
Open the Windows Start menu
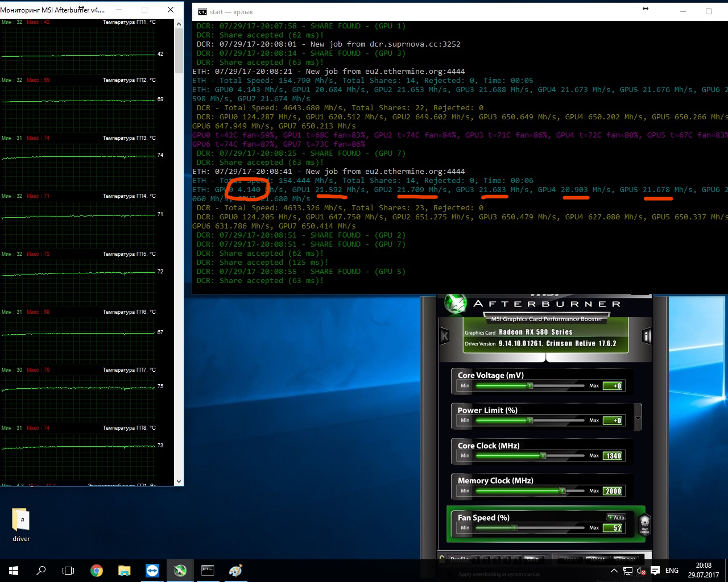[14, 571]
